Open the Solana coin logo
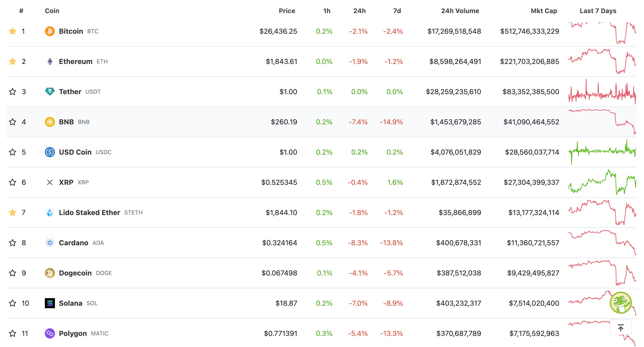 [50, 303]
